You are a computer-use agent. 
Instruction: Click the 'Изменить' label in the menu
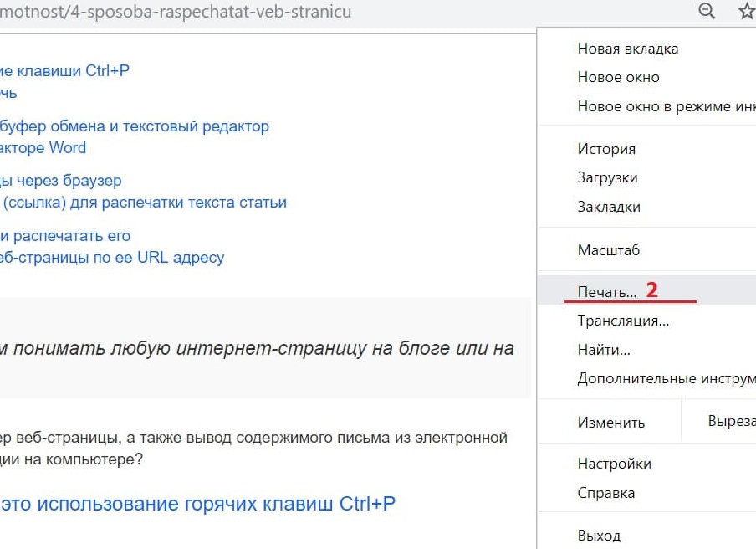click(x=610, y=423)
